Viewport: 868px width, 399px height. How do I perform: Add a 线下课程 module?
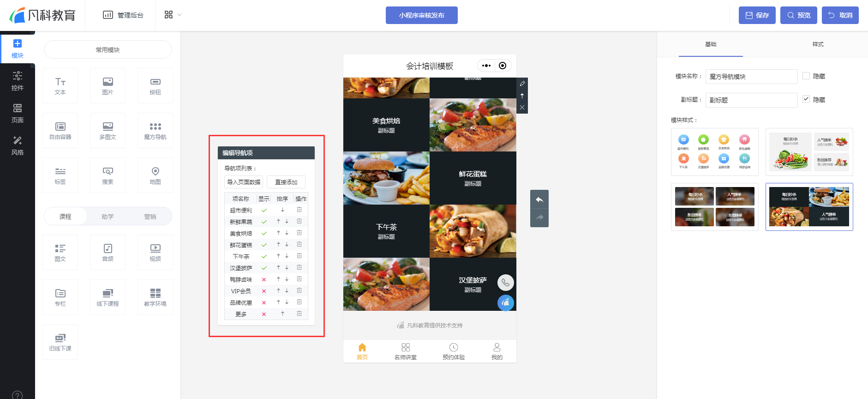108,297
